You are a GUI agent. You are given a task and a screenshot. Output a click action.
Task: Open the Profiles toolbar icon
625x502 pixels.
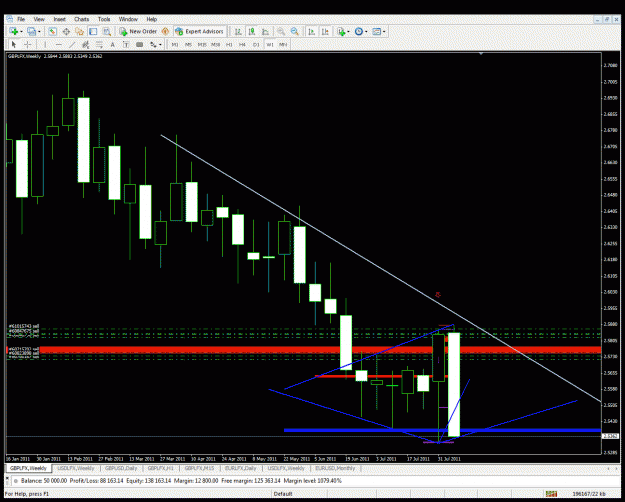coord(31,31)
